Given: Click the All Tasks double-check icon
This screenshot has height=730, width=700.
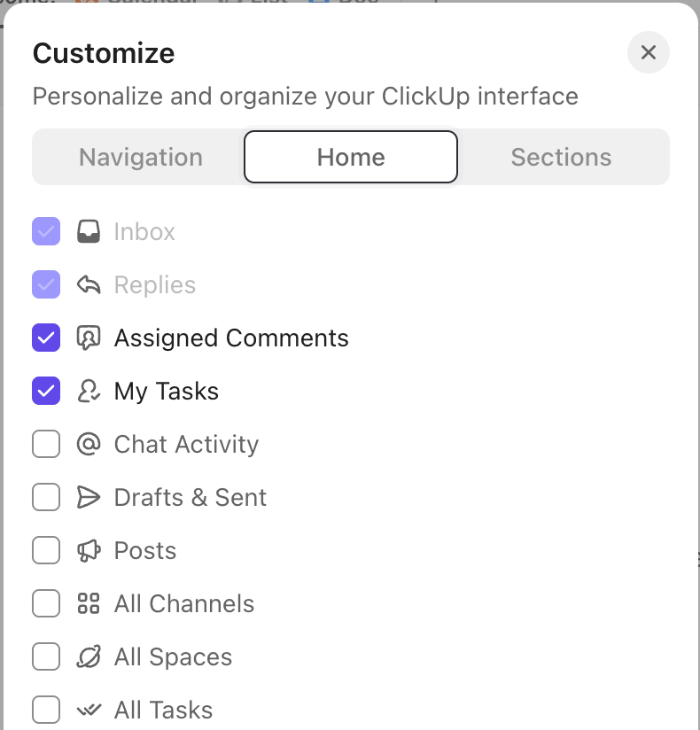Looking at the screenshot, I should click(89, 711).
